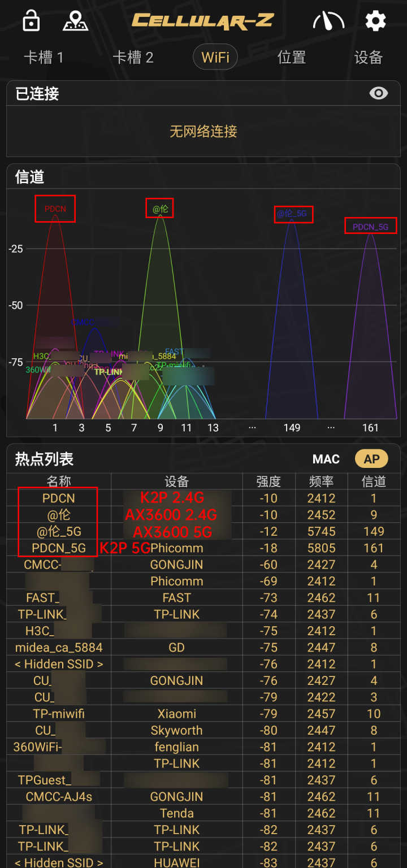Open the 设备 tab
The image size is (407, 868).
[x=369, y=58]
